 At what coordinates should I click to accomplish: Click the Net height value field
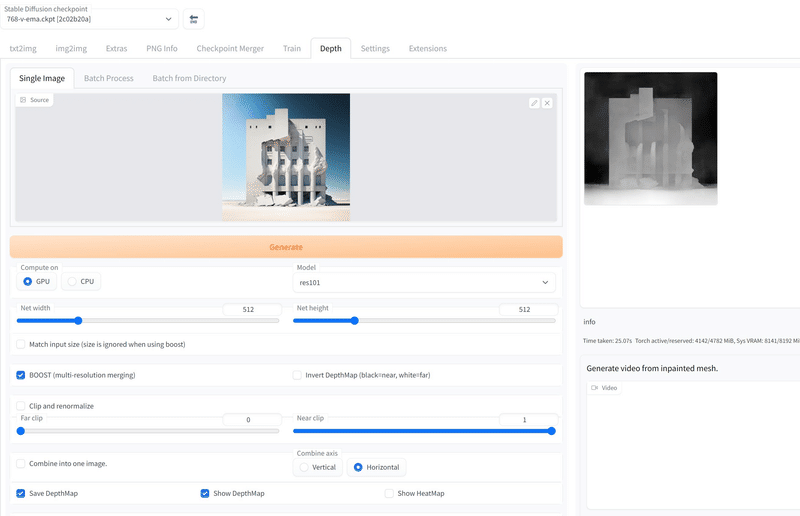(x=528, y=309)
